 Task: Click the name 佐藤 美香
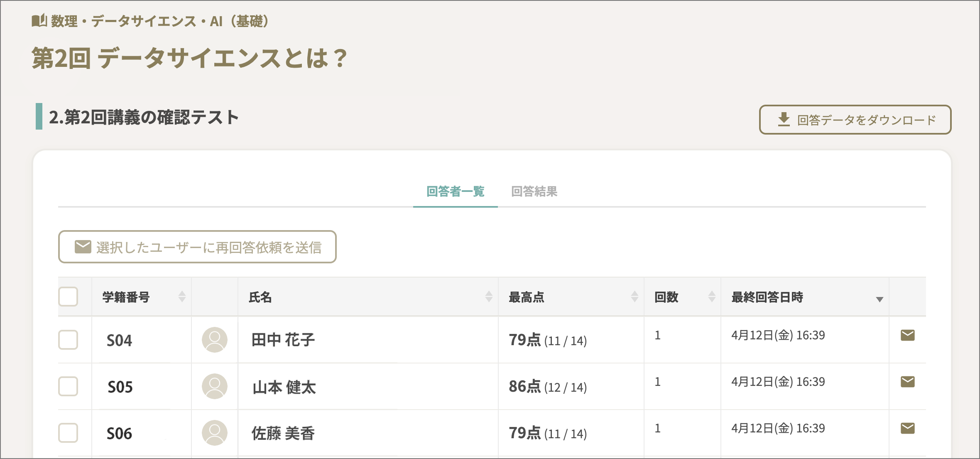(x=283, y=434)
